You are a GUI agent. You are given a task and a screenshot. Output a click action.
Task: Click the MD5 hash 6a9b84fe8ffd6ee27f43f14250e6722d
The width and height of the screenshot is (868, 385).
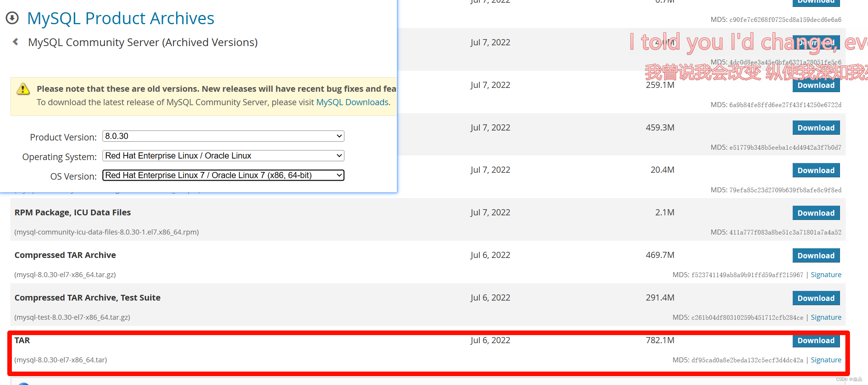(785, 105)
